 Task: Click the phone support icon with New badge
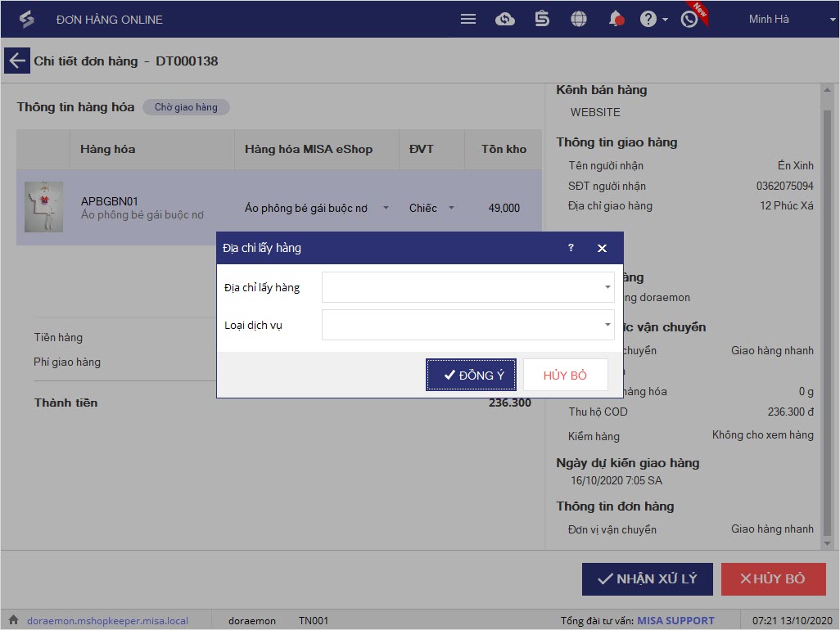tap(689, 20)
